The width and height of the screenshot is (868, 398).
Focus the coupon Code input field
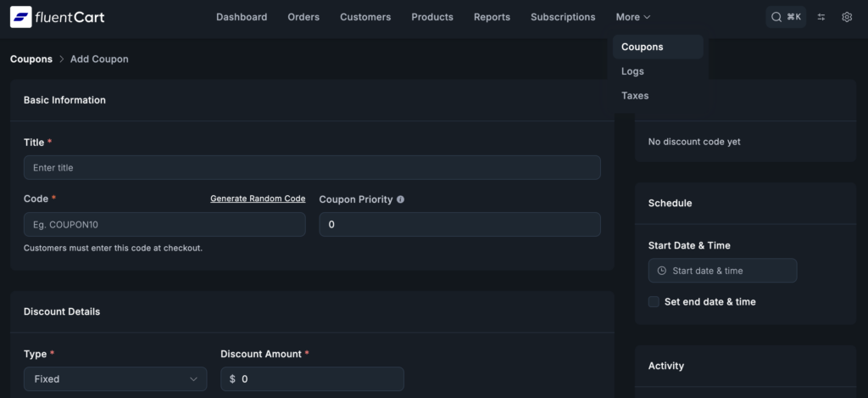[x=164, y=225]
